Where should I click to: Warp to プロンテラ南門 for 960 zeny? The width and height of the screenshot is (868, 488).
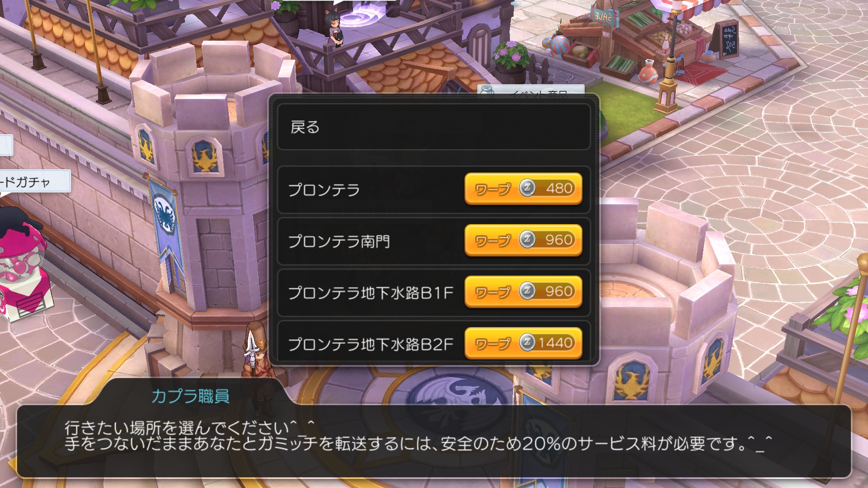[x=523, y=240]
